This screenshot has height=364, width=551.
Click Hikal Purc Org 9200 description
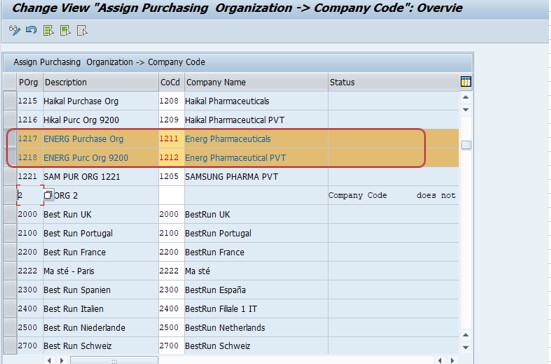(x=81, y=120)
